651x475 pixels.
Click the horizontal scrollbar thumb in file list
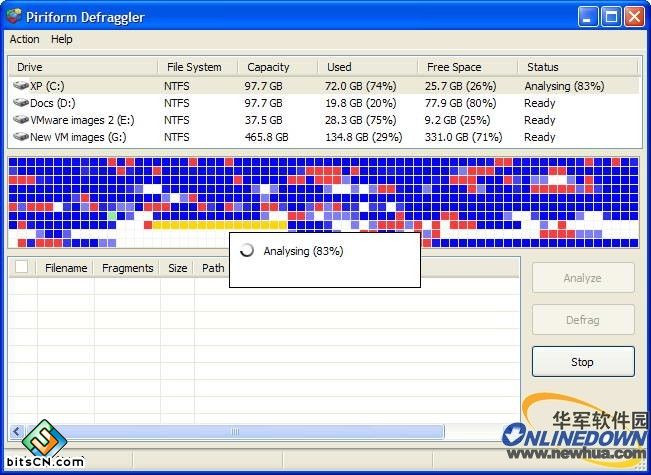pyautogui.click(x=235, y=432)
